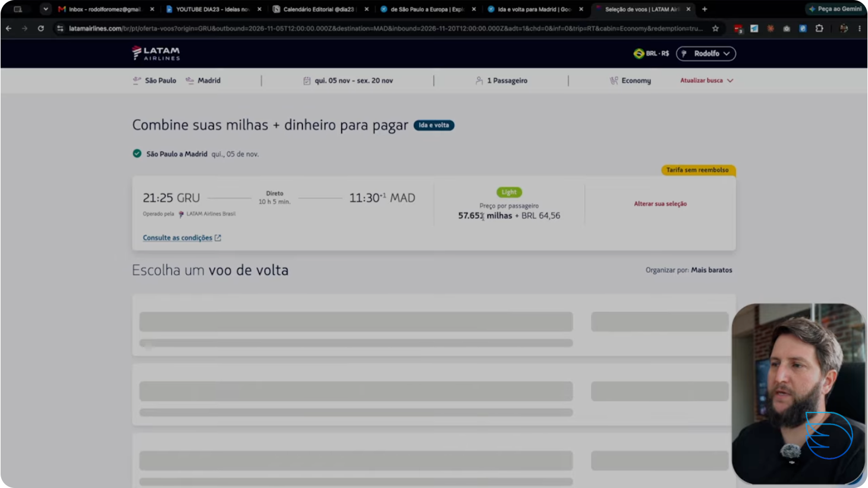This screenshot has width=868, height=488.
Task: Click the Peça ao Gemini button
Action: pos(835,9)
